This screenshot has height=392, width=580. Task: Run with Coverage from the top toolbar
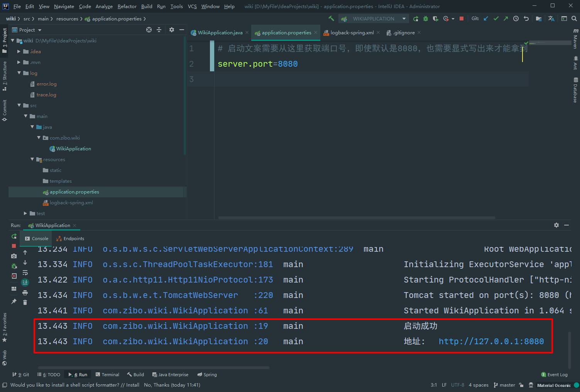tap(436, 19)
